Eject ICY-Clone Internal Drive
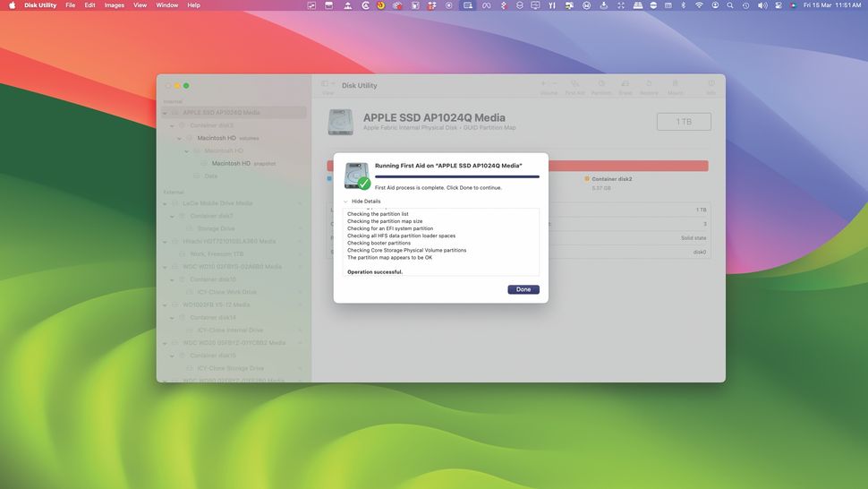The width and height of the screenshot is (868, 489). coord(301,330)
